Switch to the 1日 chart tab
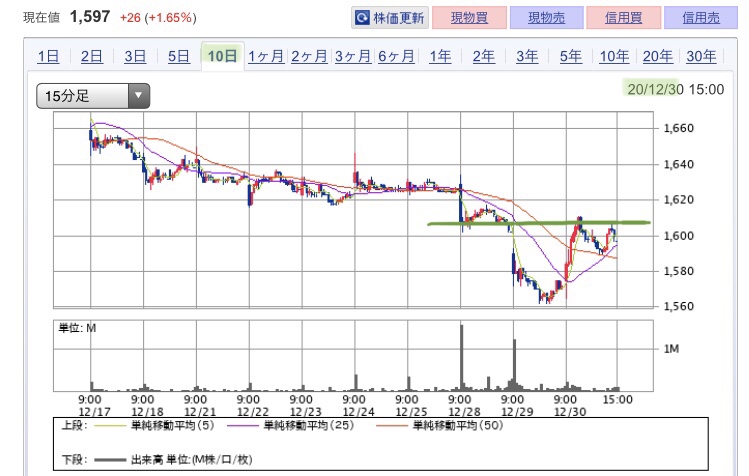The height and width of the screenshot is (476, 749). (48, 56)
